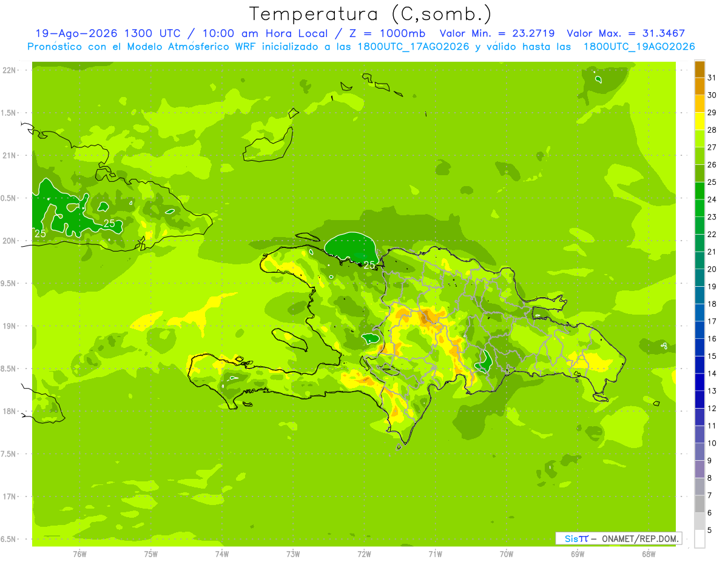This screenshot has height=562, width=728.
Task: Click the '68W' longitude label
Action: 649,554
